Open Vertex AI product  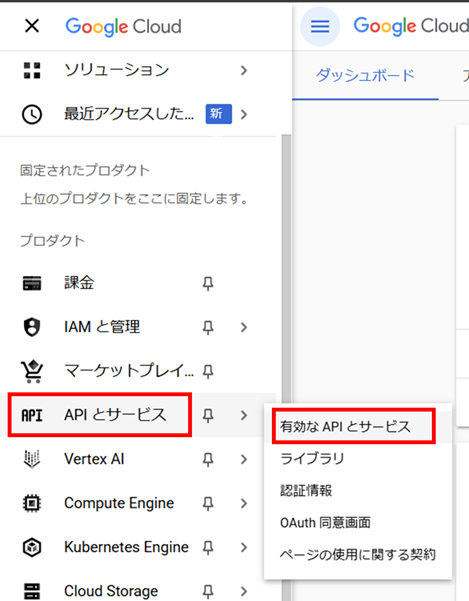(94, 459)
